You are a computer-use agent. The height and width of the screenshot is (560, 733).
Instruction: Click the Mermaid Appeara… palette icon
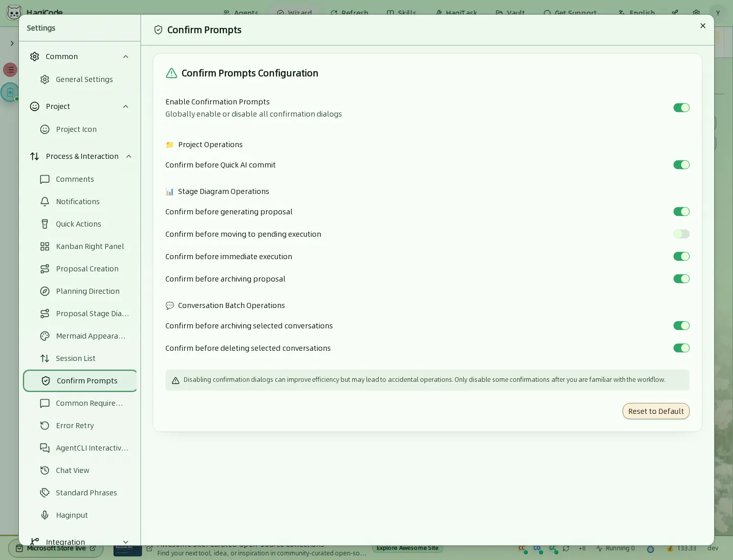click(x=45, y=336)
